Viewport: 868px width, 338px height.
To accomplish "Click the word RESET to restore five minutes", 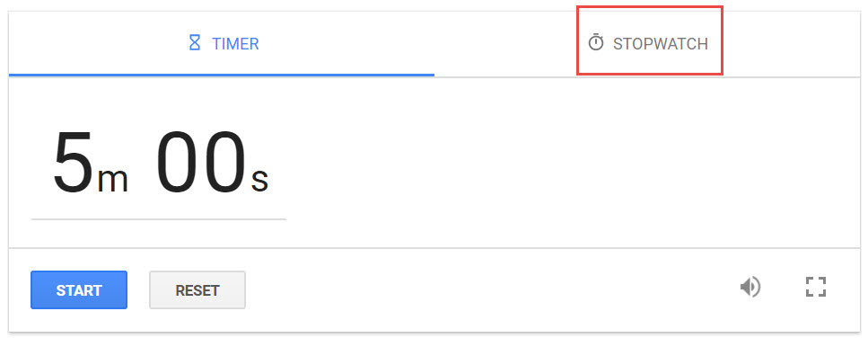I will [x=197, y=290].
